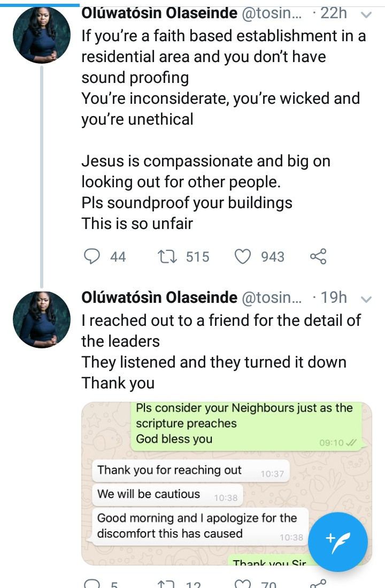Retweet the soundproofing tweet

click(167, 257)
